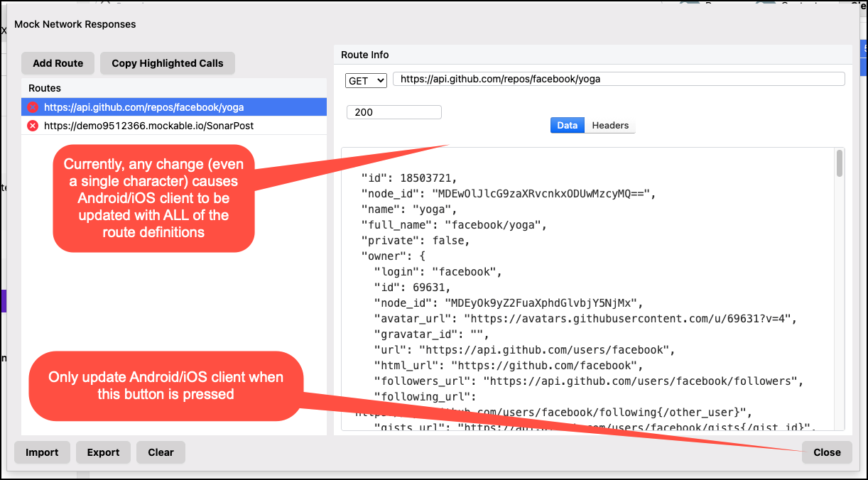Click Copy Highlighted Calls button
This screenshot has height=480, width=868.
168,63
